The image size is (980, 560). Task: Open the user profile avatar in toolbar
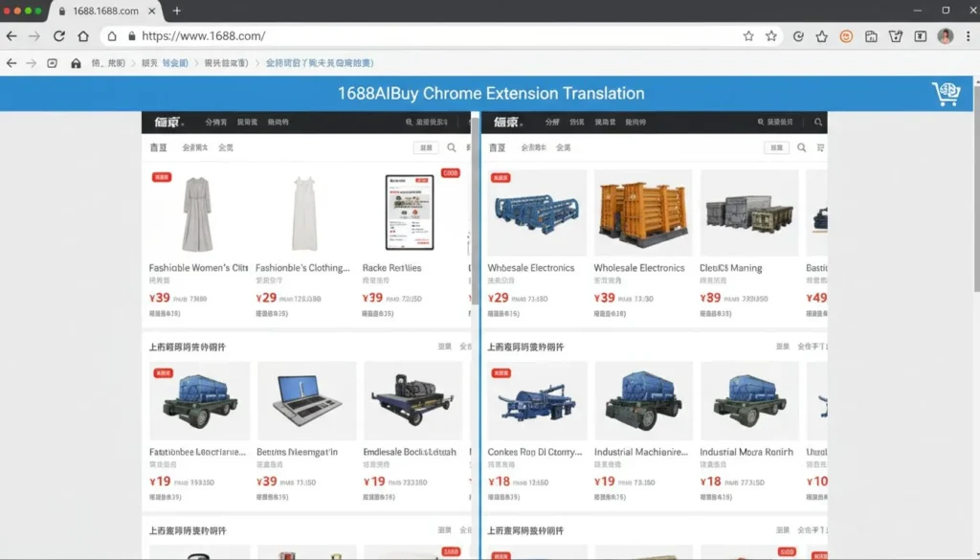(x=945, y=36)
